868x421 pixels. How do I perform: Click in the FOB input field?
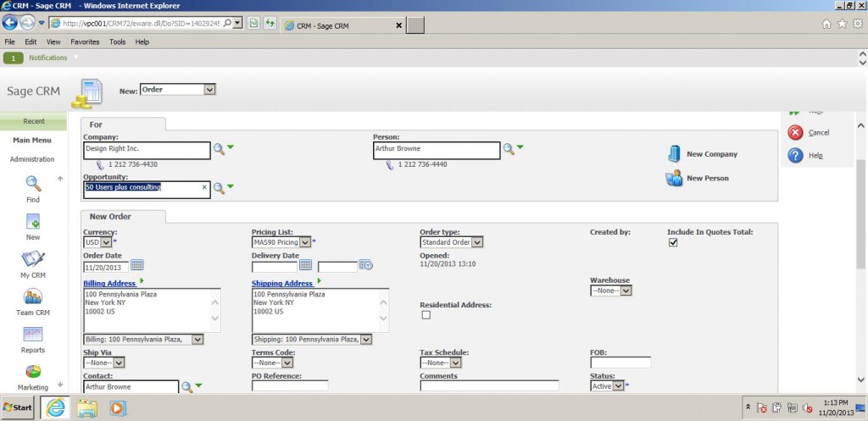tap(620, 363)
